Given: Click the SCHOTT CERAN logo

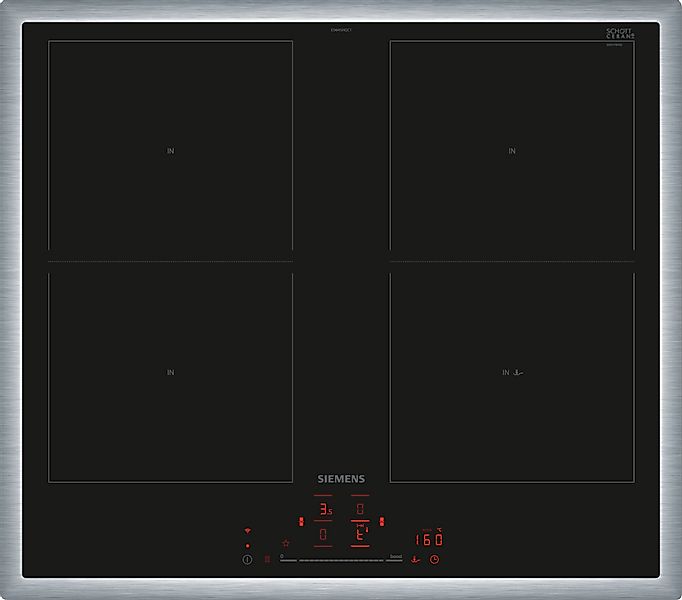Looking at the screenshot, I should [620, 33].
